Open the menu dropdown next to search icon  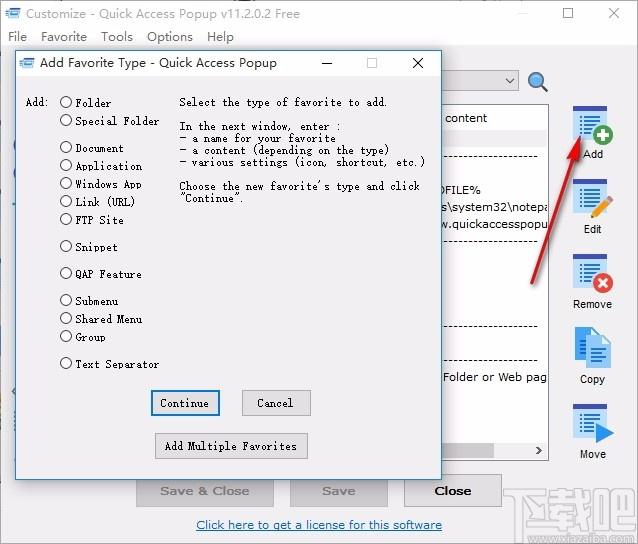[510, 81]
